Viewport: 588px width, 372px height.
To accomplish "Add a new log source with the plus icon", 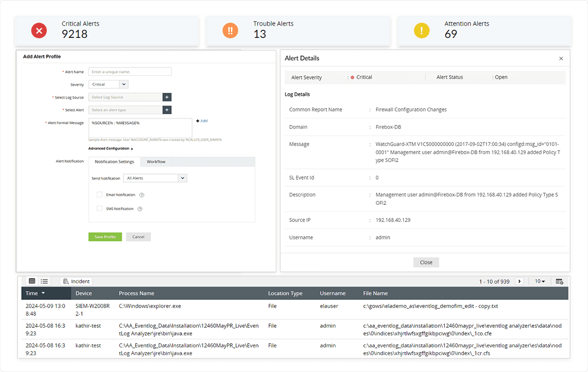I will point(167,97).
